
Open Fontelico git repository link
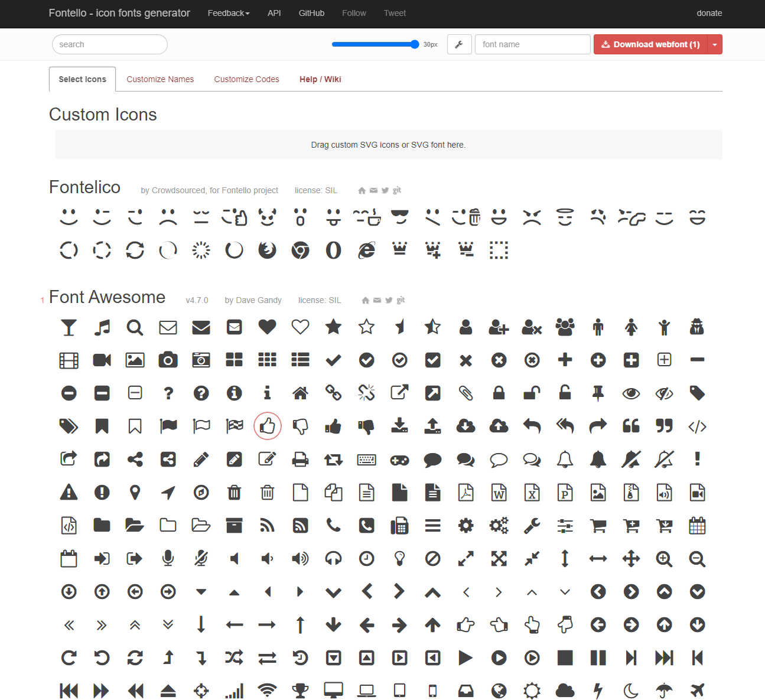point(397,190)
